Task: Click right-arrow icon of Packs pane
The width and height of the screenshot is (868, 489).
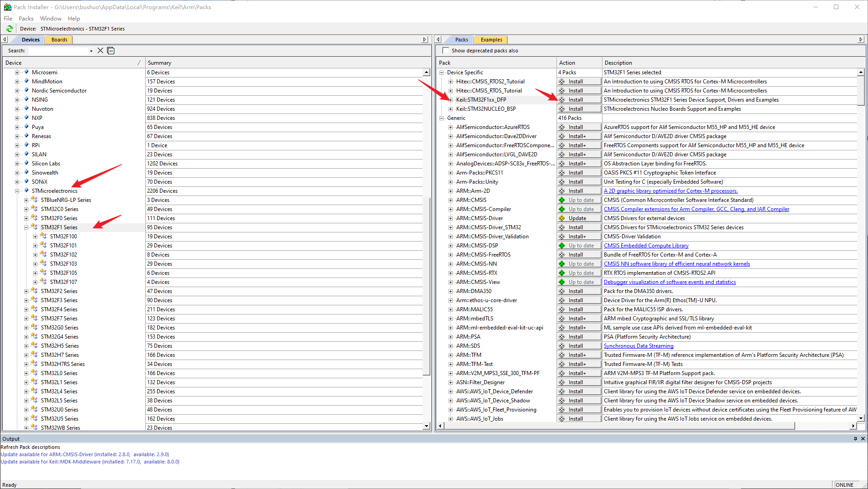Action: click(861, 40)
